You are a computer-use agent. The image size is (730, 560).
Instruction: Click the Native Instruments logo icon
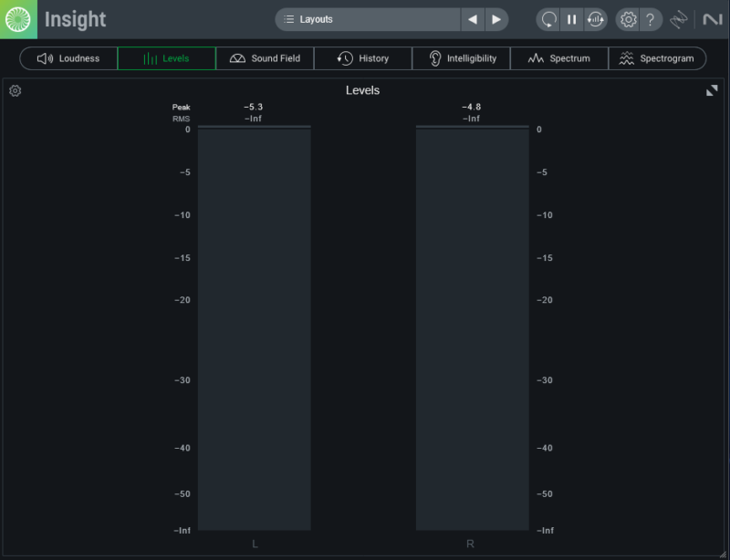click(711, 19)
